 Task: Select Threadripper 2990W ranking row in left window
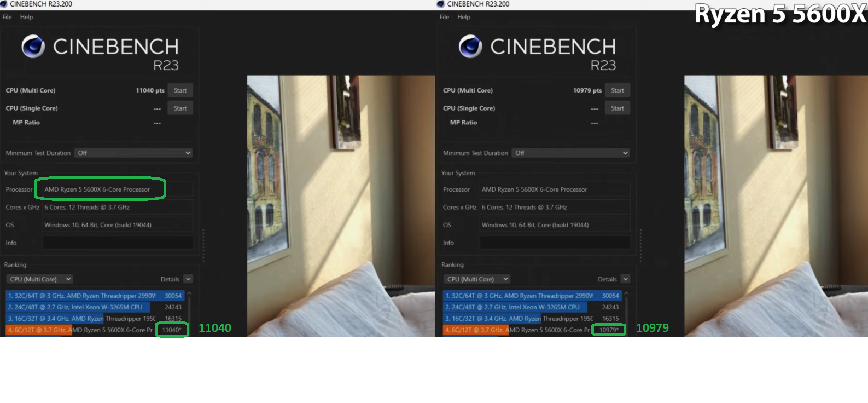[95, 296]
